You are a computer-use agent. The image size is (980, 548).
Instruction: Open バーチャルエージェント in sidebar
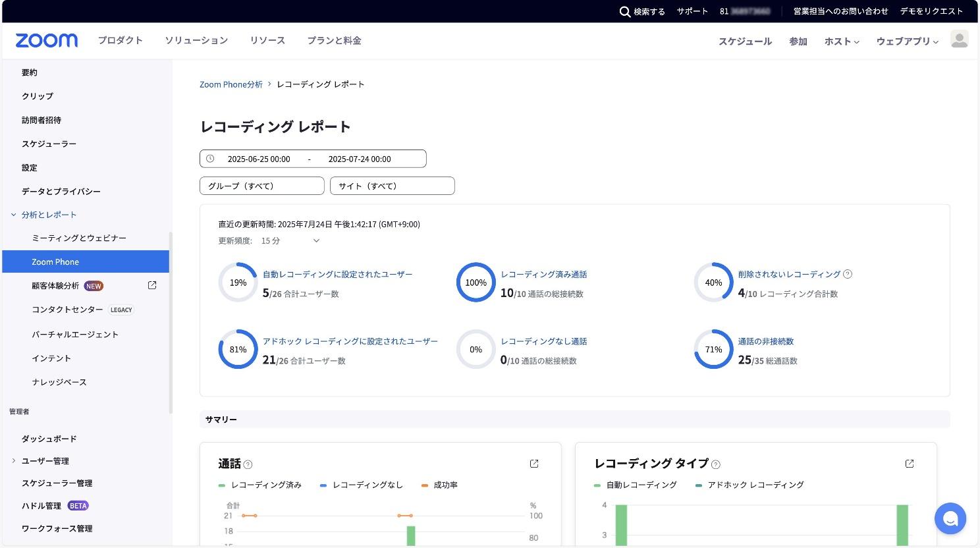click(75, 335)
